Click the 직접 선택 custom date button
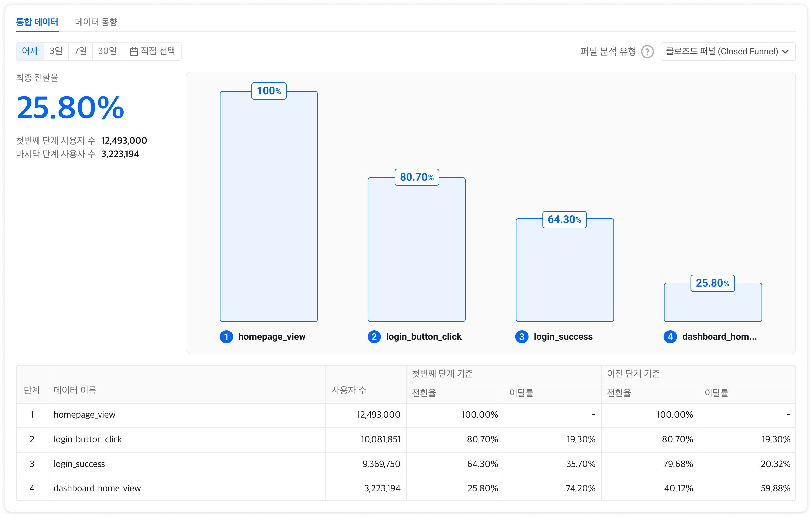The image size is (812, 517). (153, 51)
